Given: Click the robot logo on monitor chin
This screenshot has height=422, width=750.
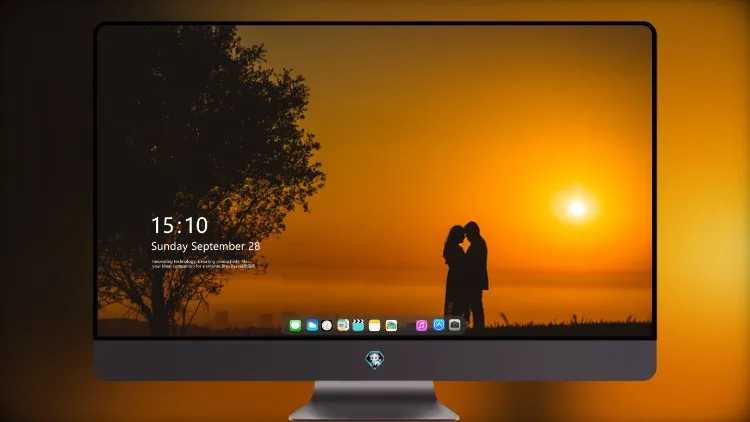Looking at the screenshot, I should (x=375, y=360).
